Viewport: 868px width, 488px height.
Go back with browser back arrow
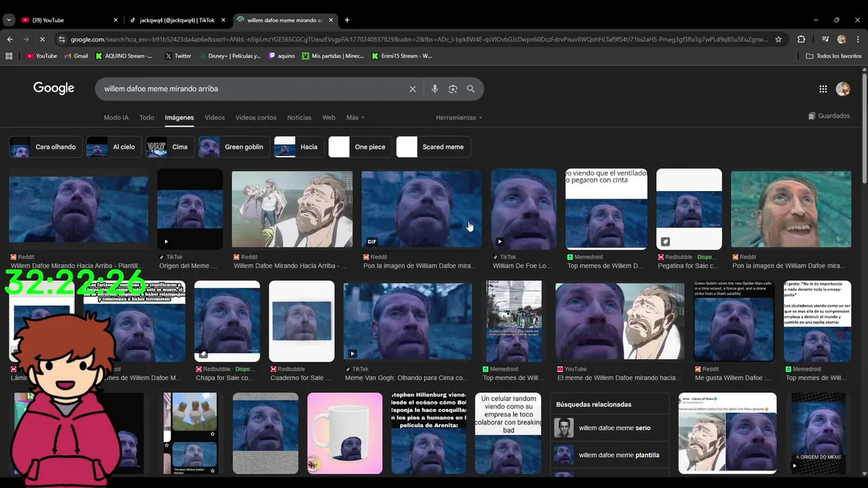click(9, 39)
